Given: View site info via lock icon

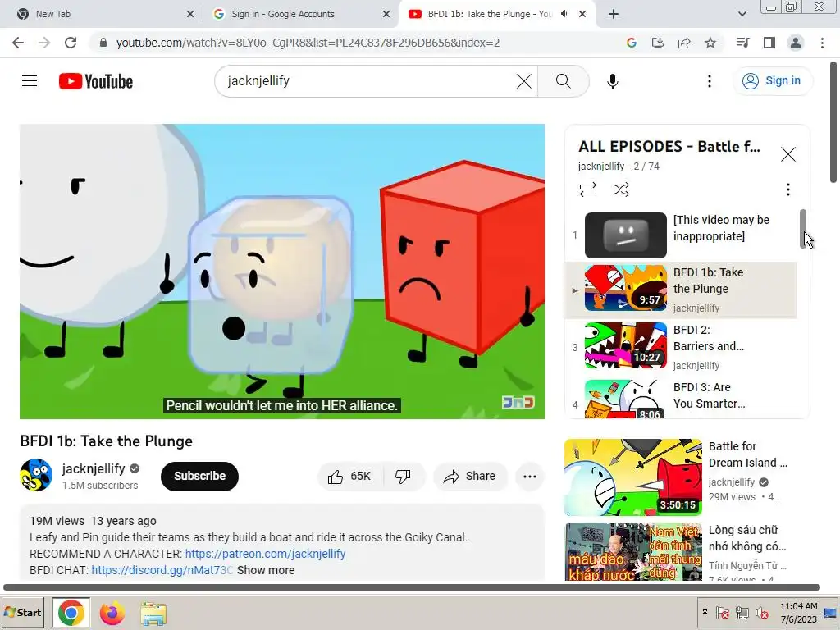Looking at the screenshot, I should click(x=103, y=43).
